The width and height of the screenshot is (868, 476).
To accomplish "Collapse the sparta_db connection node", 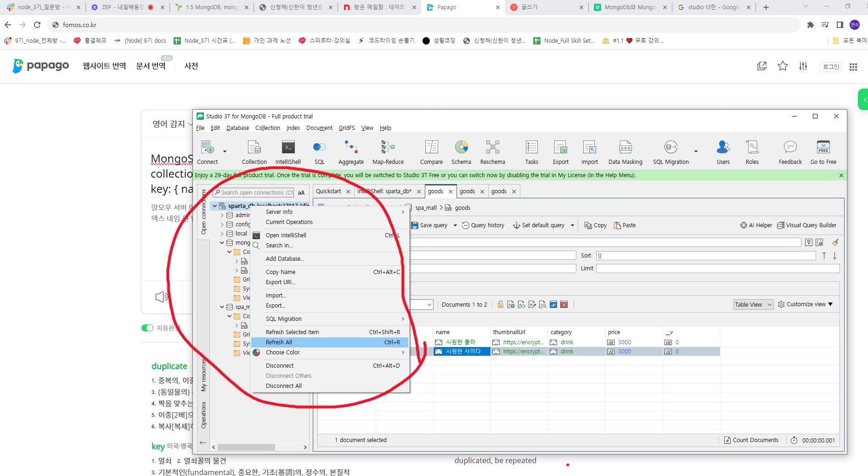I will pos(214,206).
